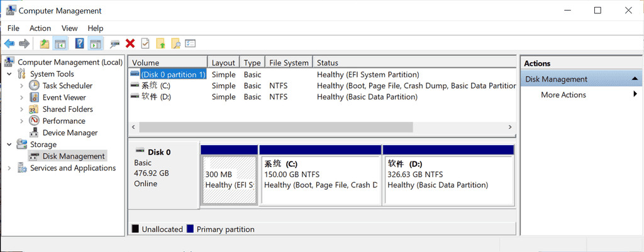644x252 pixels.
Task: Select the 软件 (D:) 326.63 GB partition block
Action: (x=448, y=180)
